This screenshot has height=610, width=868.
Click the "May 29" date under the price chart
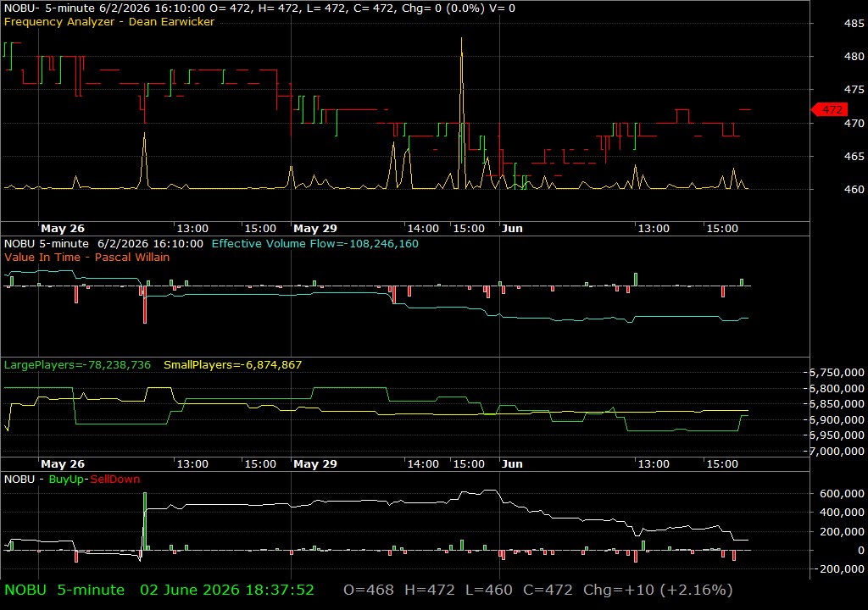point(315,229)
